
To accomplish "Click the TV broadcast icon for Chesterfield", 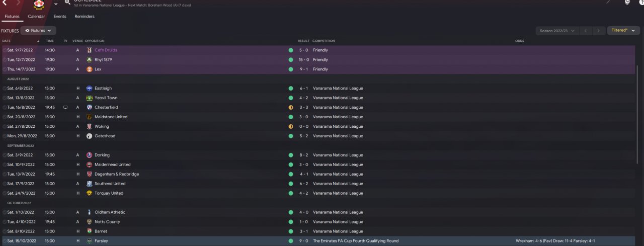I will coord(65,107).
